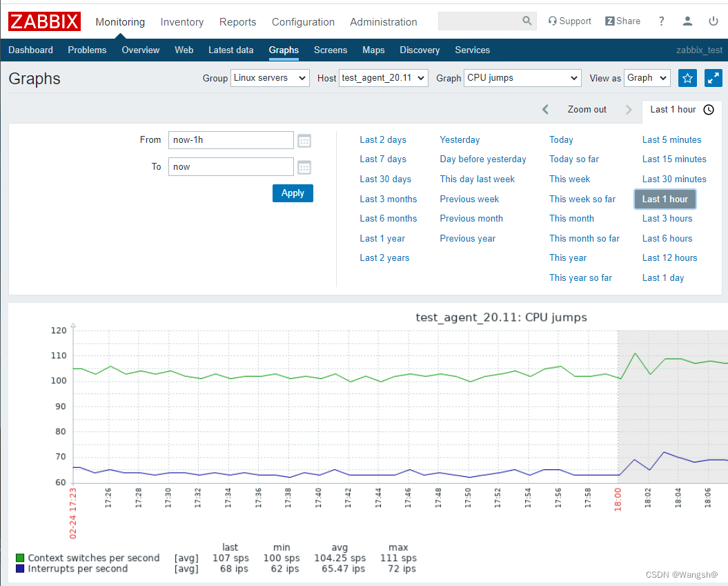
Task: Focus the top search box
Action: 487,21
